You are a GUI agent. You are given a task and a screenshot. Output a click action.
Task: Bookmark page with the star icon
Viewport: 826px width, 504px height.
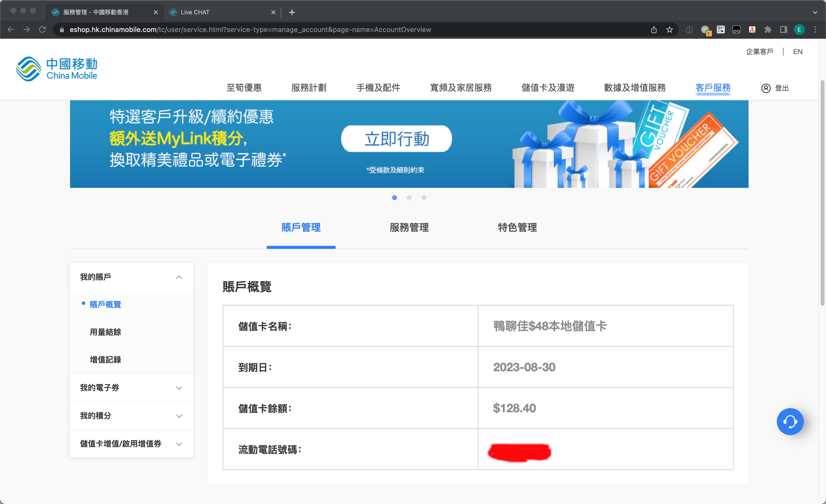[669, 30]
